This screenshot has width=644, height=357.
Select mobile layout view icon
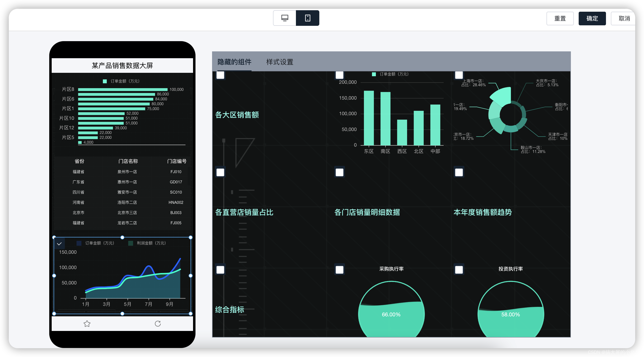308,18
